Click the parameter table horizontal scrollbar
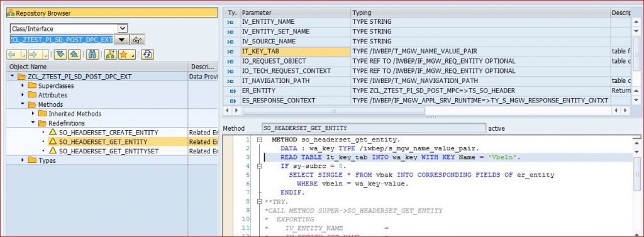The width and height of the screenshot is (644, 237). click(333, 111)
